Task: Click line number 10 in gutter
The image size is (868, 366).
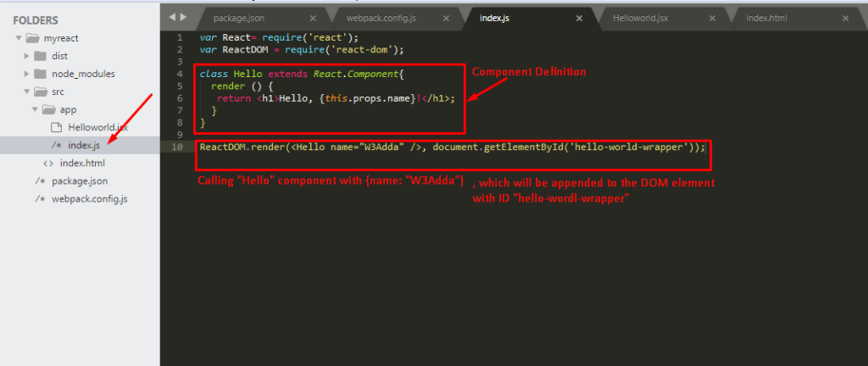Action: (177, 147)
